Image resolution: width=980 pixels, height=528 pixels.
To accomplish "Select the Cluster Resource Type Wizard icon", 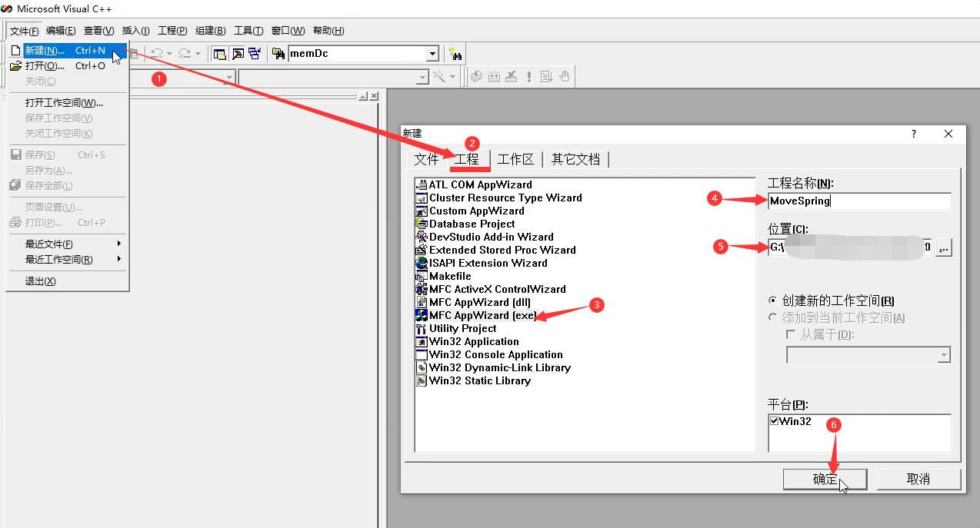I will (x=421, y=198).
